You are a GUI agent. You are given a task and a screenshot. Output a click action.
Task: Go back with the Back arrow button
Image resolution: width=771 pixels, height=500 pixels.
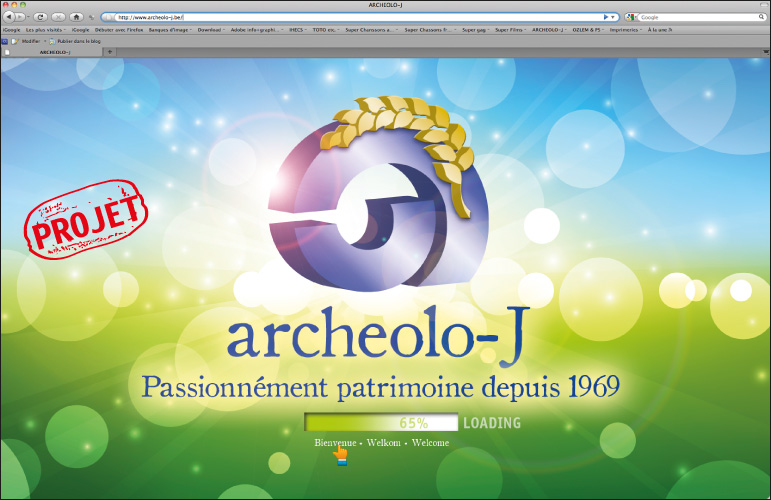[9, 17]
